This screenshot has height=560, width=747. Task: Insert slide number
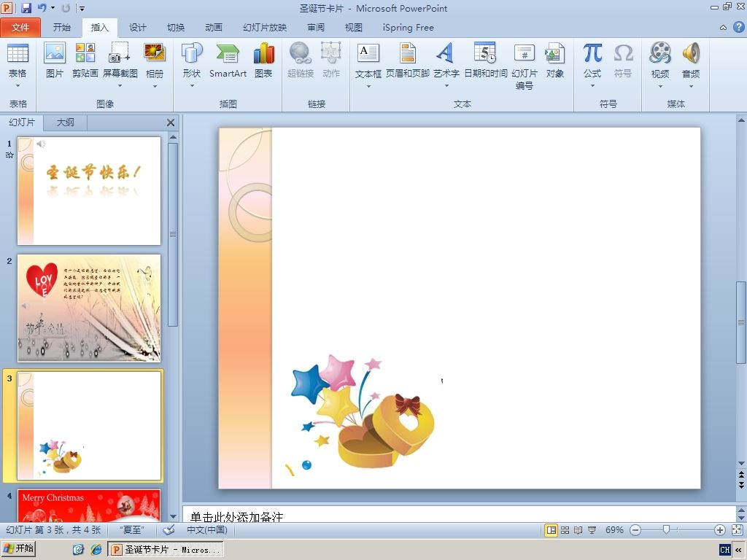[x=524, y=65]
